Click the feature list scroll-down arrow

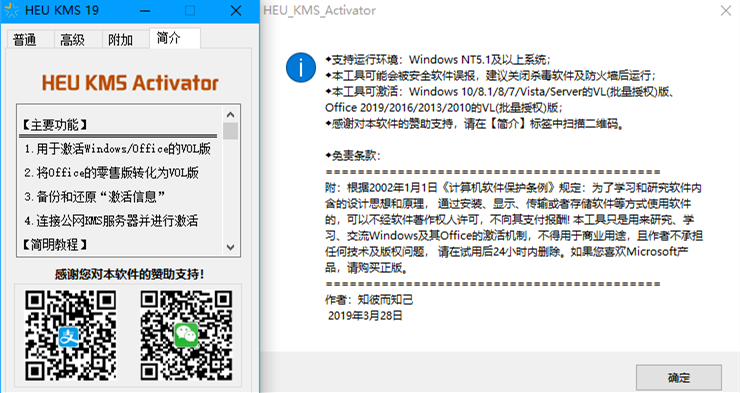click(x=230, y=247)
